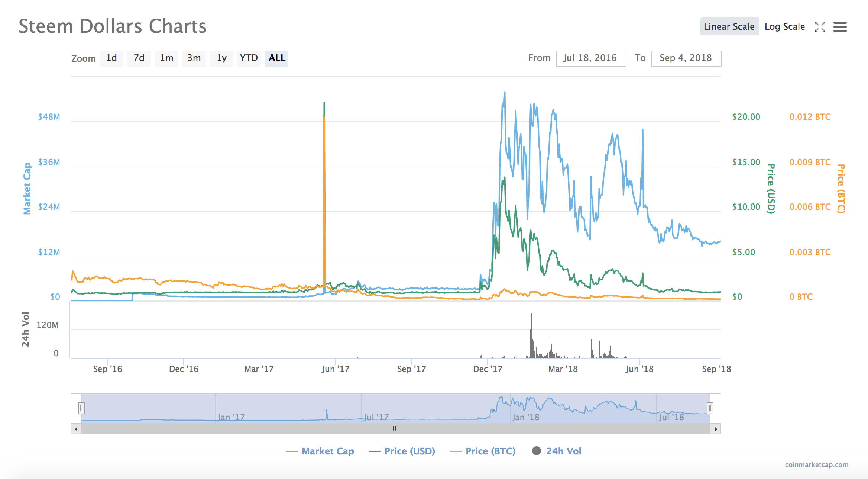
Task: Click the Sep '17 x-axis label
Action: (411, 369)
